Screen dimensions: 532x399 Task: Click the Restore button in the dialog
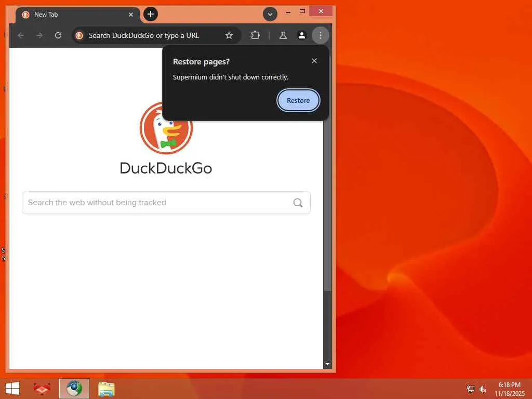[x=298, y=100]
